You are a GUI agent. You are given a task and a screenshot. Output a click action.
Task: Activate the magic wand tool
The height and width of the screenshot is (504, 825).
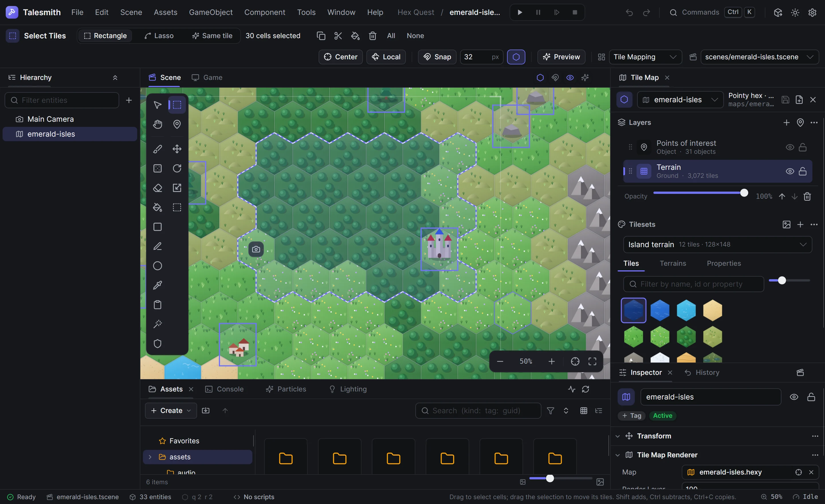point(157,324)
